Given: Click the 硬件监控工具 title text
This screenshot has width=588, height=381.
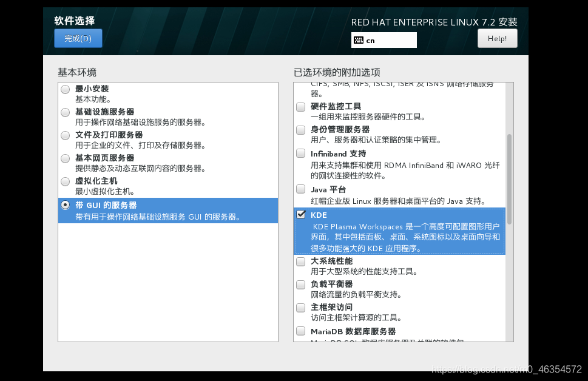Looking at the screenshot, I should (x=336, y=107).
